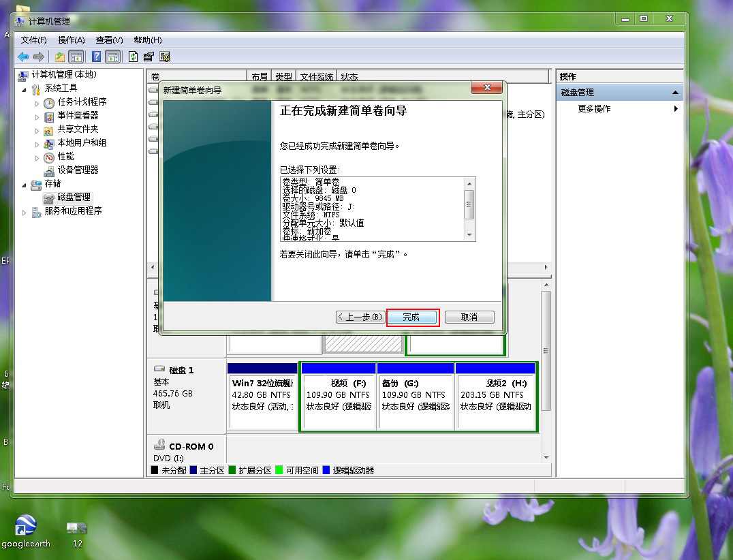Select the 备份 (G:) partition block

tap(416, 396)
